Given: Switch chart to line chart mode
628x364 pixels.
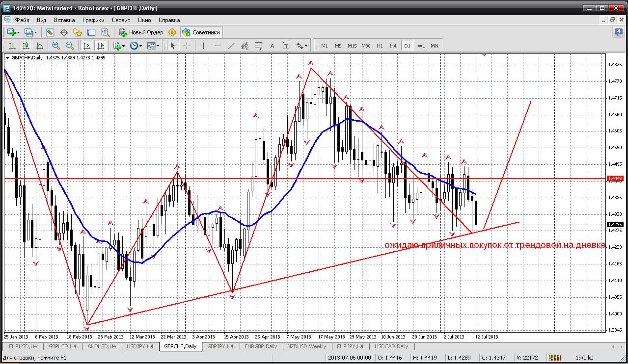Looking at the screenshot, I should click(39, 46).
